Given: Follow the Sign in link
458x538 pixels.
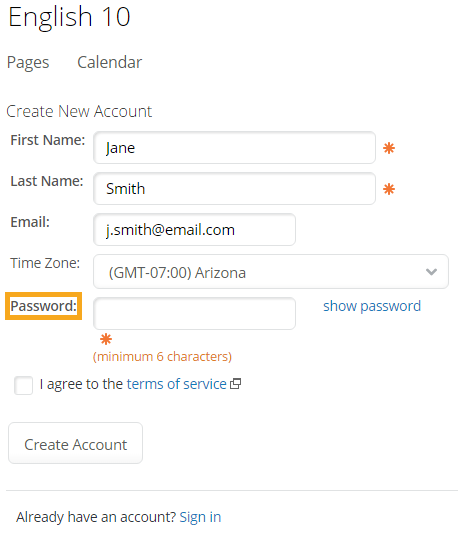Looking at the screenshot, I should (200, 517).
